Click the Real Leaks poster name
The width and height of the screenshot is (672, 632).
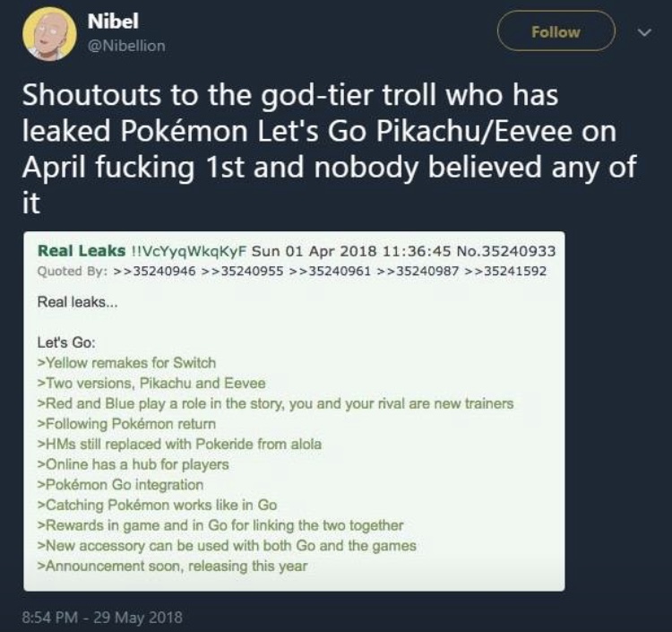click(x=82, y=250)
